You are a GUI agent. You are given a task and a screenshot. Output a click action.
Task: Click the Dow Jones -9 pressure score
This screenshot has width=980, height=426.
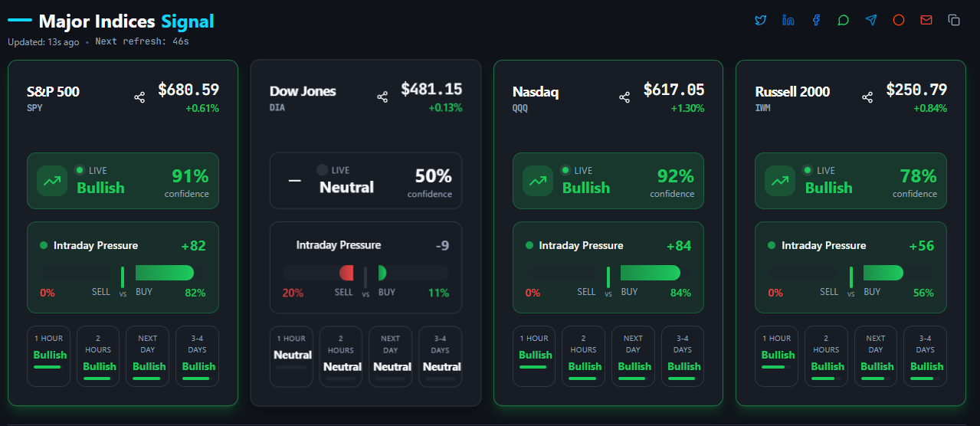pos(442,246)
